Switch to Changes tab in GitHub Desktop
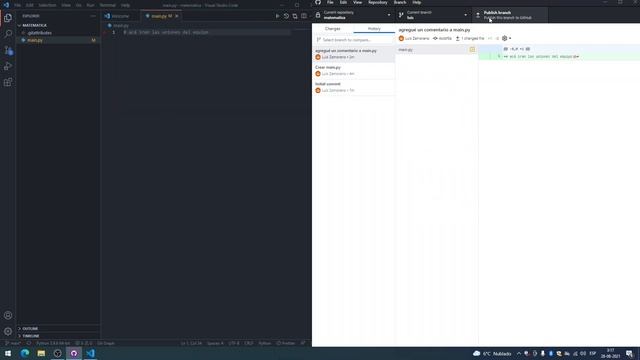This screenshot has height=360, width=640. tap(333, 29)
